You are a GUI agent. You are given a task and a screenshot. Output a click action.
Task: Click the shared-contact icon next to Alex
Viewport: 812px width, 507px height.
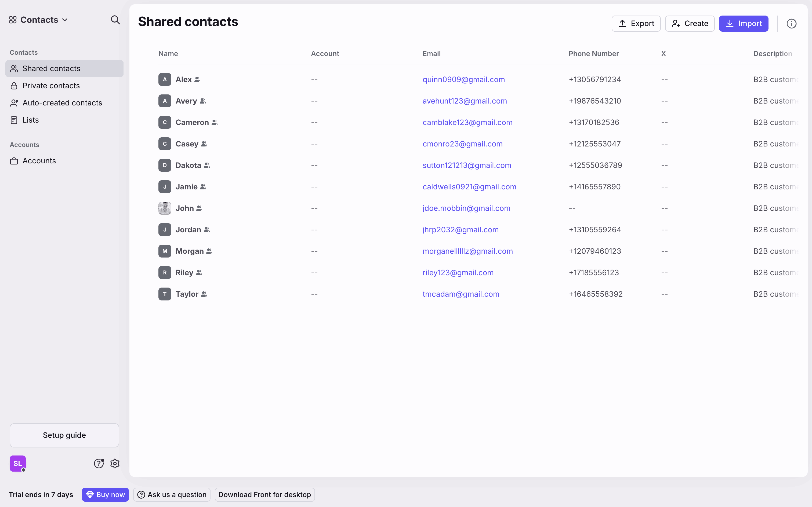197,79
